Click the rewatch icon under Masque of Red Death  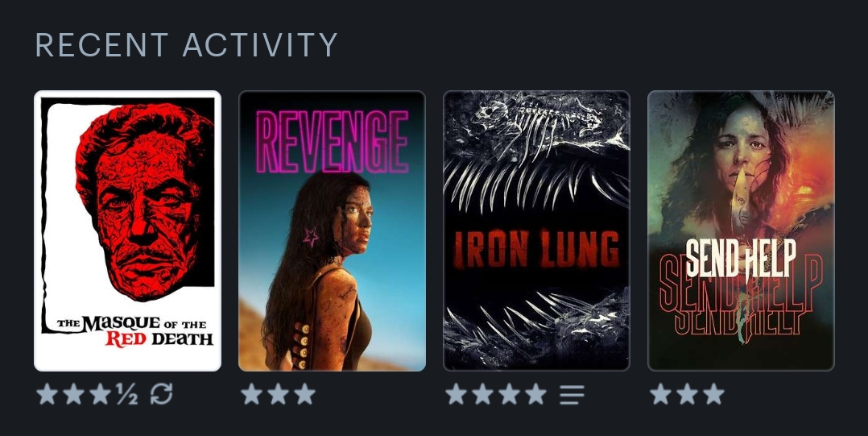coord(162,394)
